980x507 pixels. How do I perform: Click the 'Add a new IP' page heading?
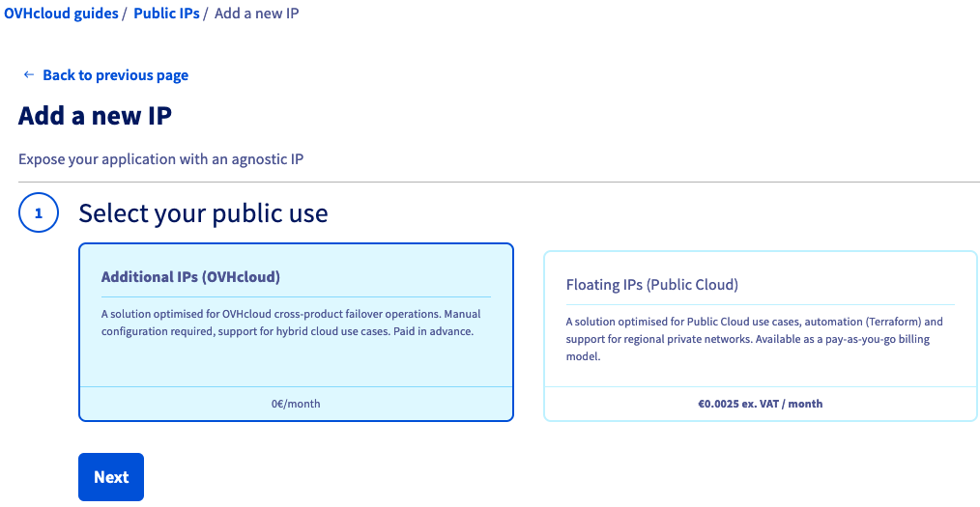coord(95,117)
